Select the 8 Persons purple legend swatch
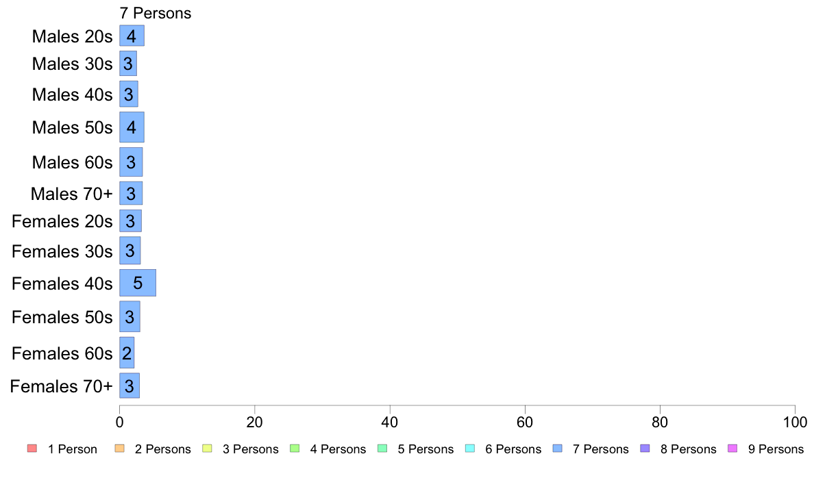This screenshot has width=814, height=504. (645, 449)
